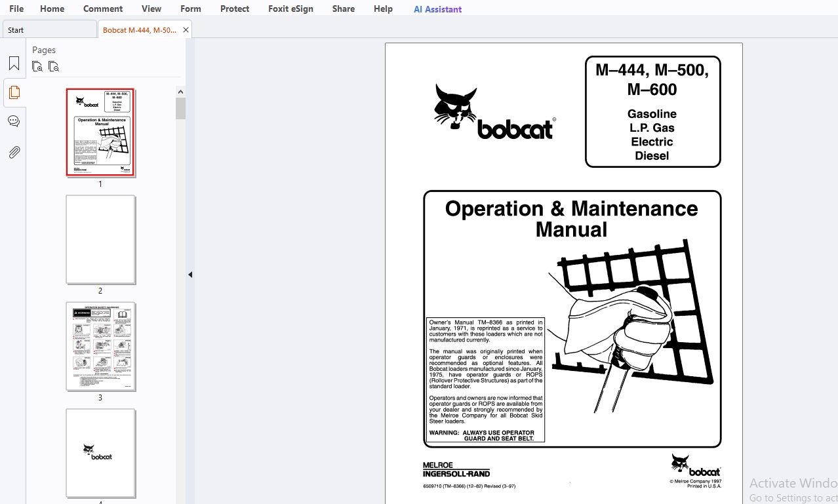Open the View ribbon tab
This screenshot has height=504, width=838.
pos(151,9)
